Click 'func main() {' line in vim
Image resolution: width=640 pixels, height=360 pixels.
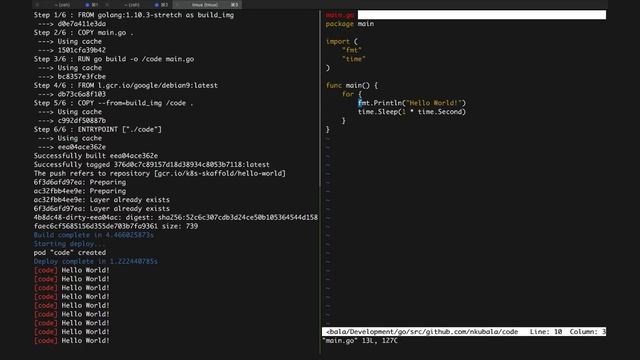tap(352, 86)
